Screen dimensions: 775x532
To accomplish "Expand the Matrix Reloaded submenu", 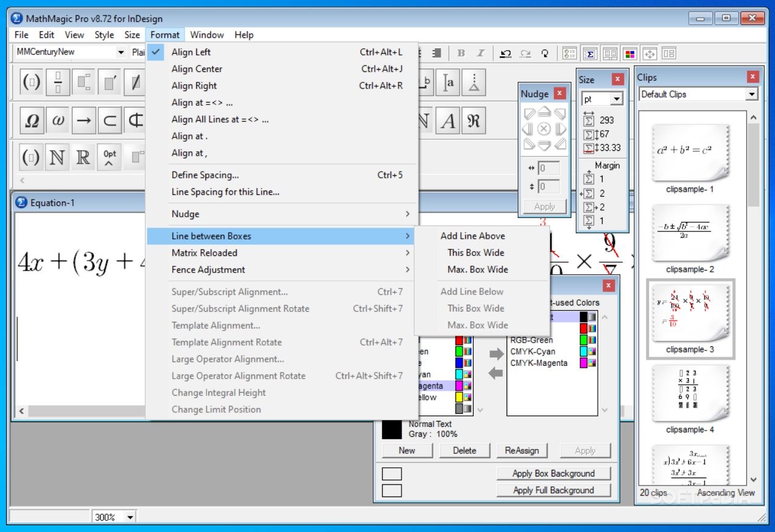I will 282,253.
